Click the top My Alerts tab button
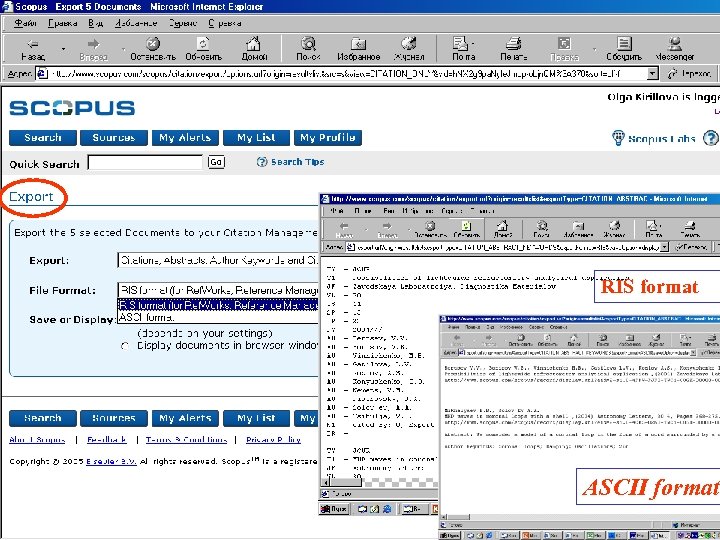The image size is (720, 540). pyautogui.click(x=185, y=138)
